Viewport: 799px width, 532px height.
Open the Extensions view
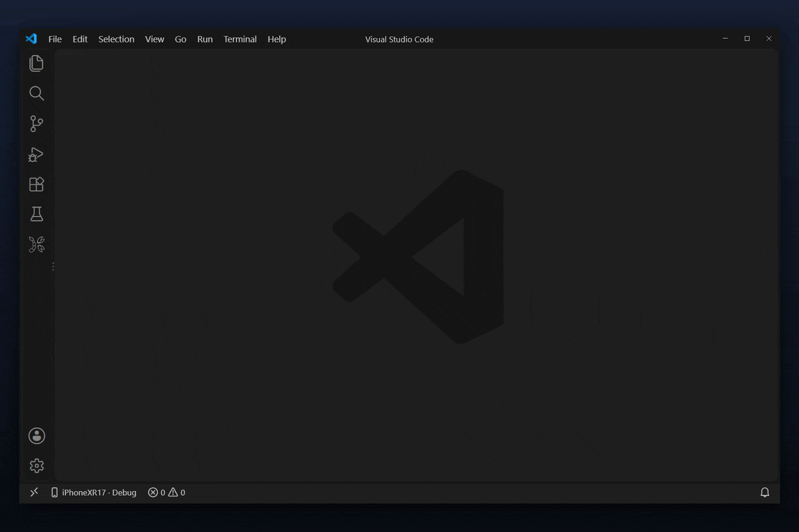36,184
